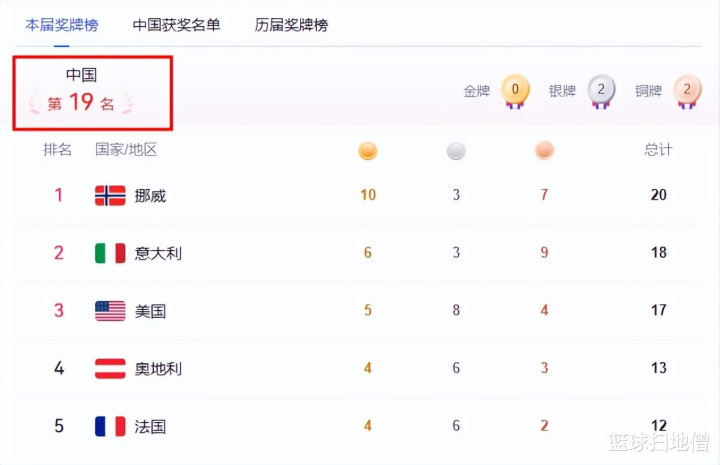The image size is (720, 465).
Task: Click the 排名 column header
Action: pyautogui.click(x=58, y=150)
